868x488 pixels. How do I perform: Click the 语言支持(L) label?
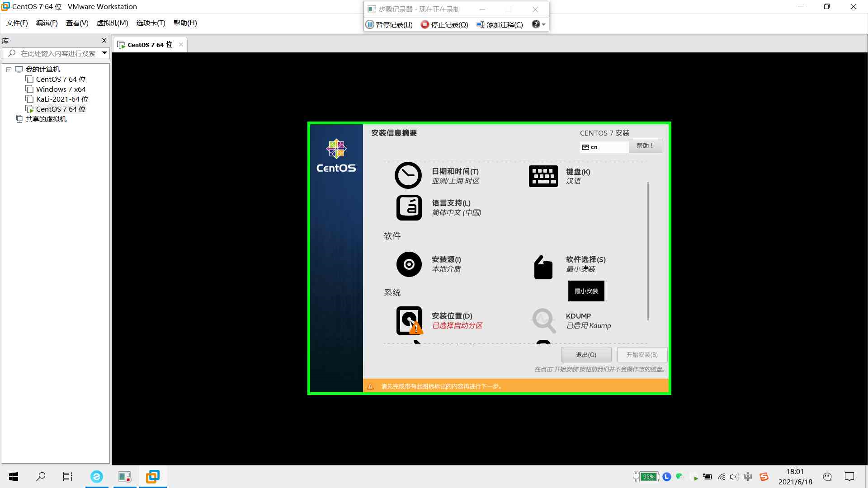(451, 203)
